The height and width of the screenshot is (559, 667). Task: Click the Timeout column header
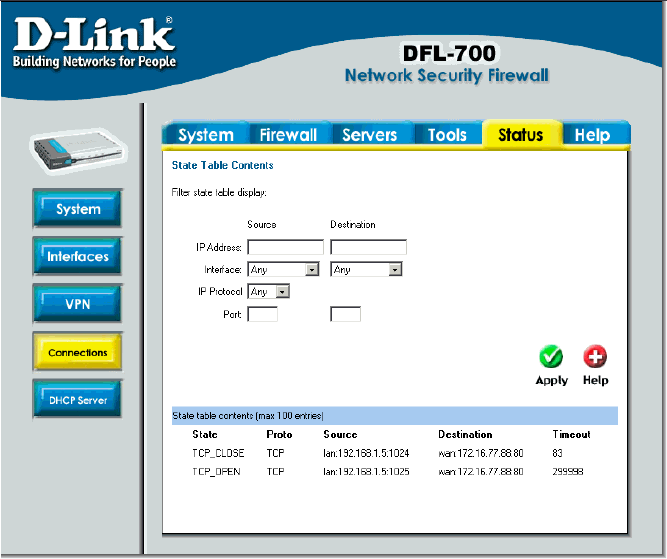[571, 434]
